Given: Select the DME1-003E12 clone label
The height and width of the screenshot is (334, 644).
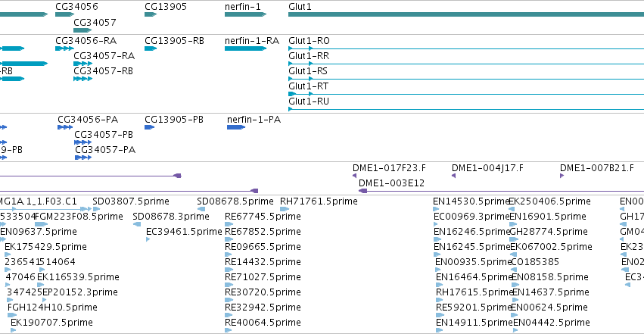Looking at the screenshot, I should pyautogui.click(x=392, y=183).
